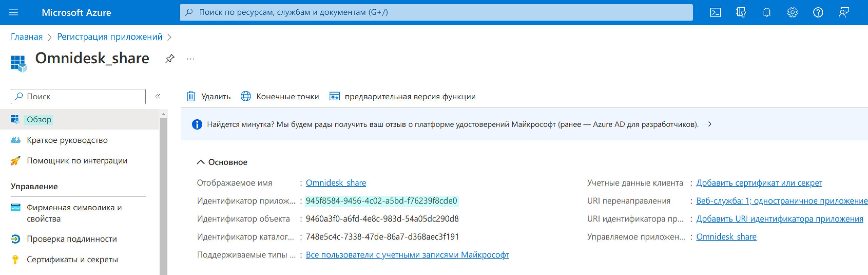Image resolution: width=868 pixels, height=275 pixels.
Task: Click the Управление section heading
Action: point(34,186)
